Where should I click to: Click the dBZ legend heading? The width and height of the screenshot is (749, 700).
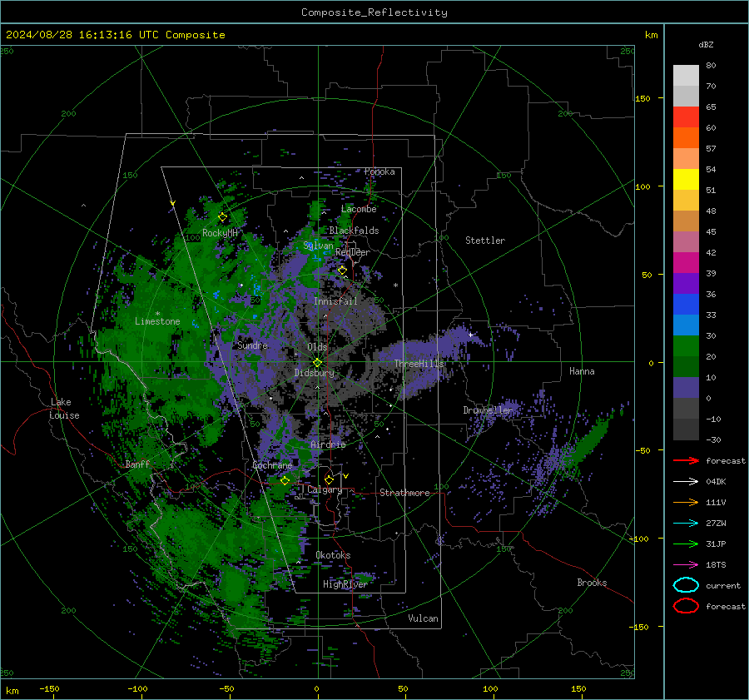point(706,44)
